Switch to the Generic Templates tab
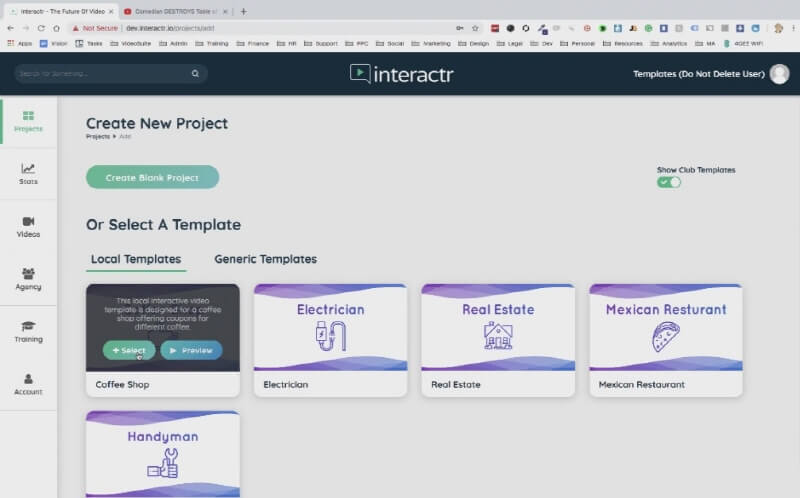This screenshot has width=800, height=498. tap(265, 259)
